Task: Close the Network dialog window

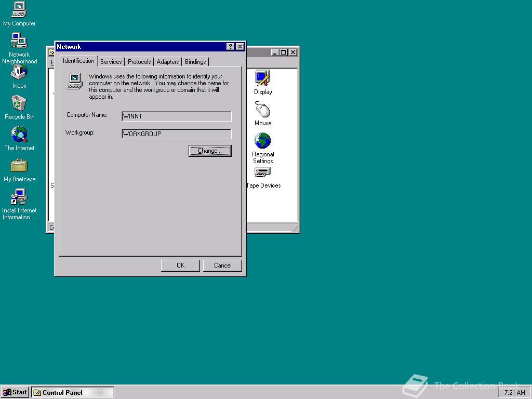Action: (x=240, y=46)
